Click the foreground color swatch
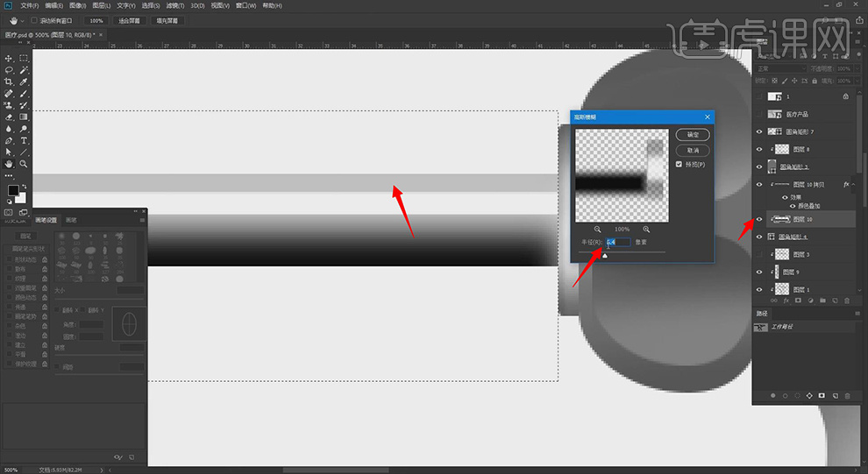This screenshot has width=868, height=474. [13, 191]
